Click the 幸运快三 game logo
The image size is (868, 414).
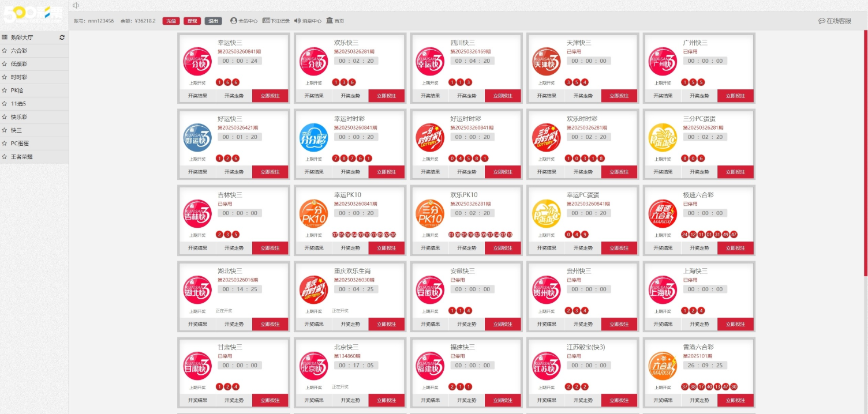tap(197, 61)
